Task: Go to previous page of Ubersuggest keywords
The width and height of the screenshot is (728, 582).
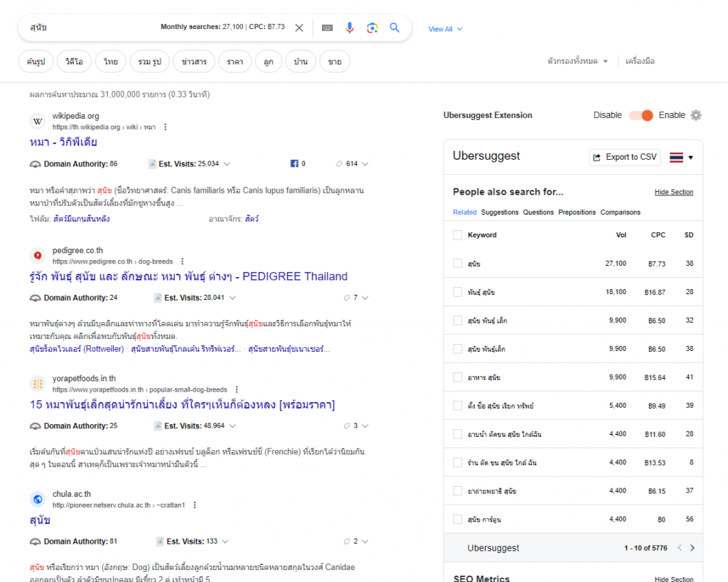Action: (x=680, y=548)
